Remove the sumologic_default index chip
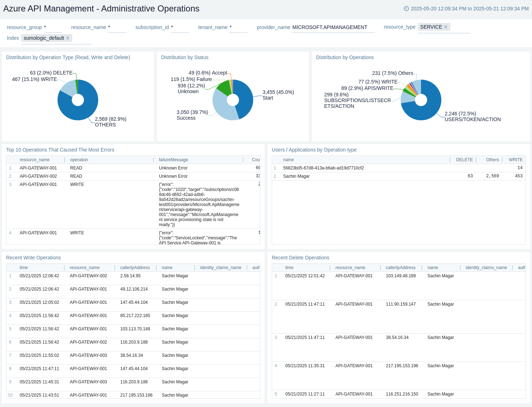The image size is (532, 407). click(x=68, y=38)
